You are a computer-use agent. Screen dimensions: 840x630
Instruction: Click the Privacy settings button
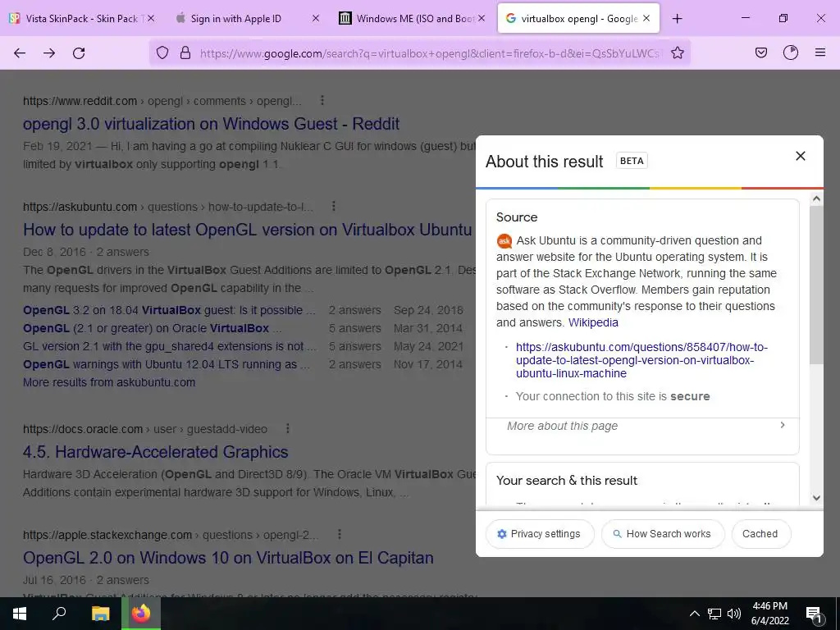(x=540, y=533)
